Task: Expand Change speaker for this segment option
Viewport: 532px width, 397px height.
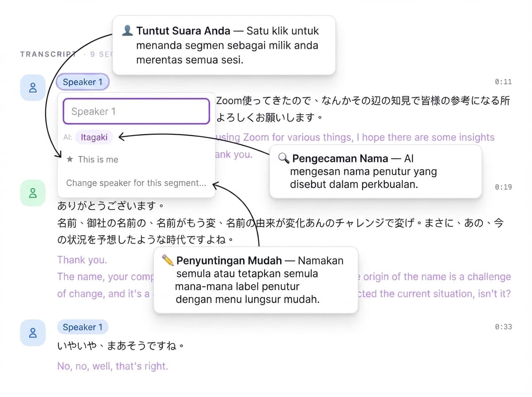Action: (x=136, y=183)
